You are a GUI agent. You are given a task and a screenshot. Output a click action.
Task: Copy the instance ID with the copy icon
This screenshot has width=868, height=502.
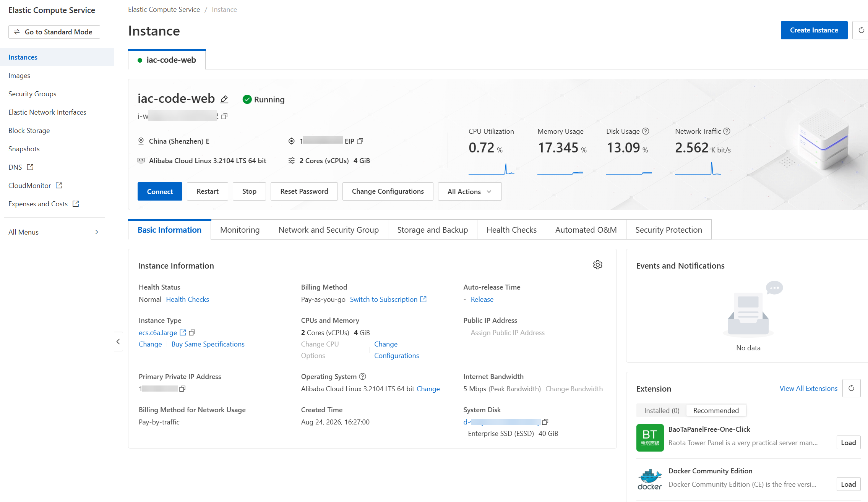pyautogui.click(x=224, y=116)
